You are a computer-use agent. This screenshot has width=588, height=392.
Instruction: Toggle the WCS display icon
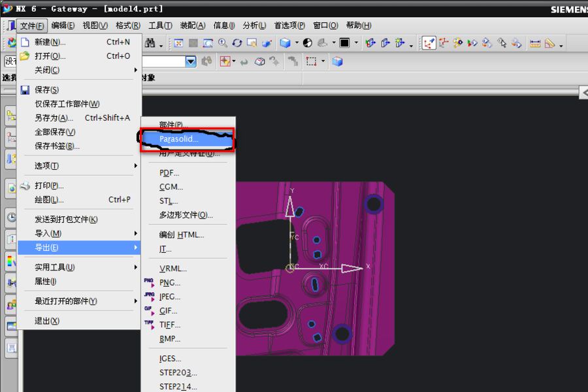click(429, 43)
